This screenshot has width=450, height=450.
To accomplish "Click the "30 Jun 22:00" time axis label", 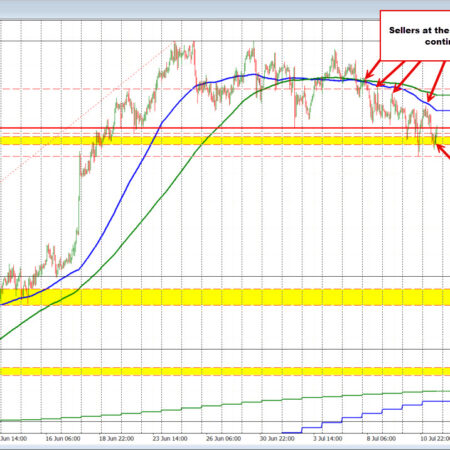I will click(277, 438).
